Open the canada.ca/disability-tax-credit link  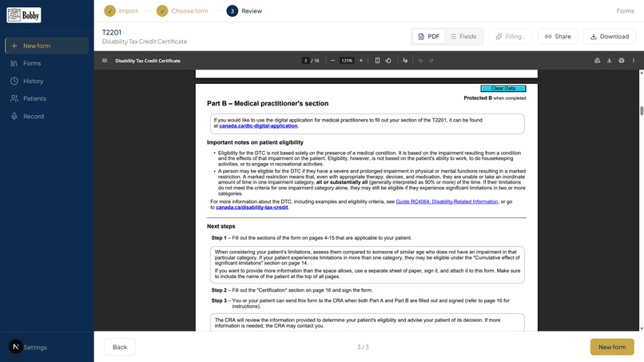[252, 208]
